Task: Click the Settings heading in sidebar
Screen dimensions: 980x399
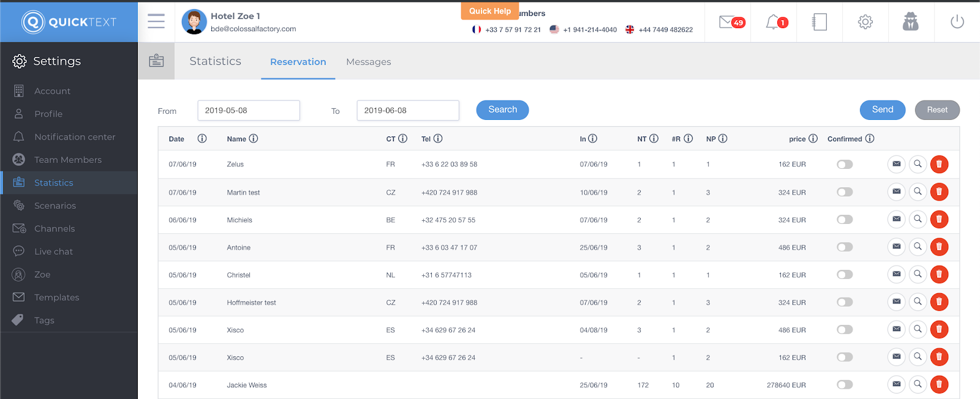Action: point(57,61)
